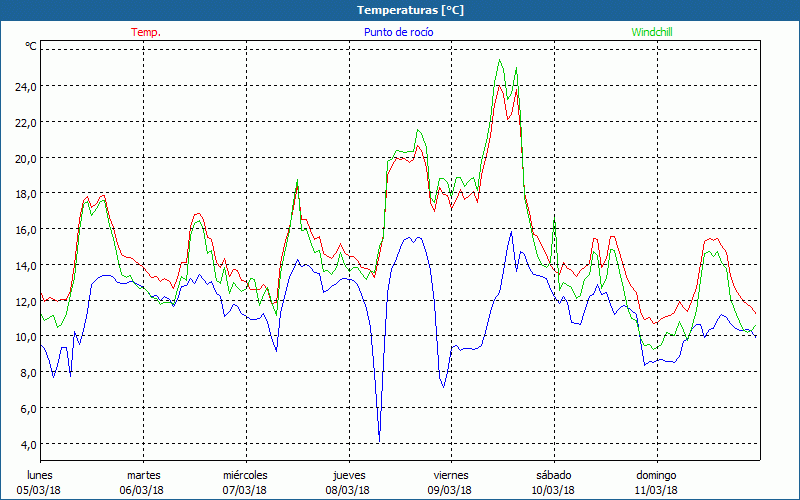Select the sábado day label
800x500 pixels.
(553, 475)
